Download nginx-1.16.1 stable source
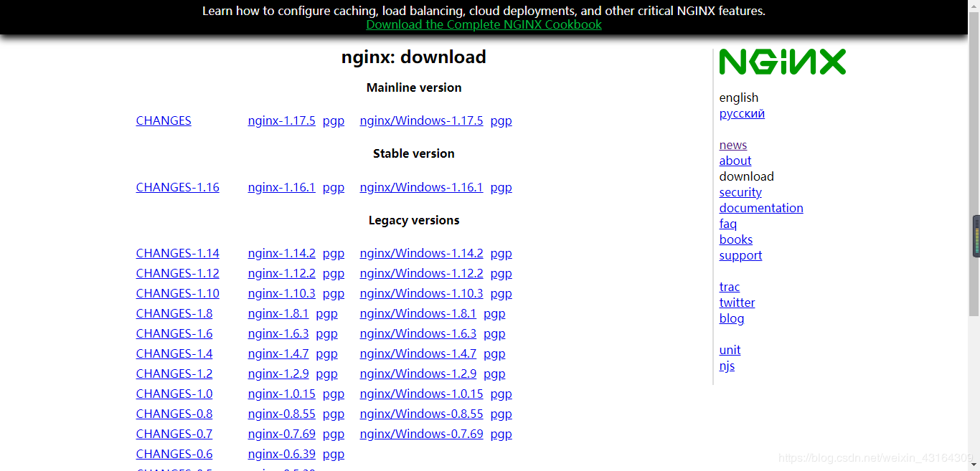The image size is (980, 471). [281, 187]
